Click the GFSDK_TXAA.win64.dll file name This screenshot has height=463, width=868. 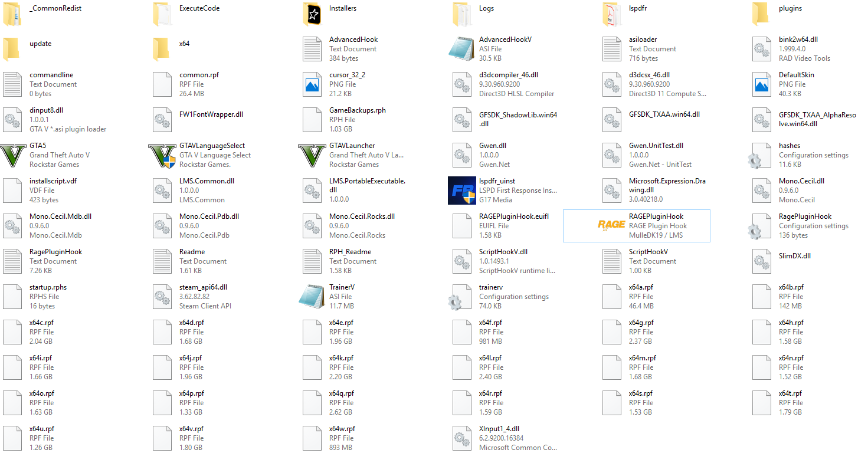click(664, 114)
